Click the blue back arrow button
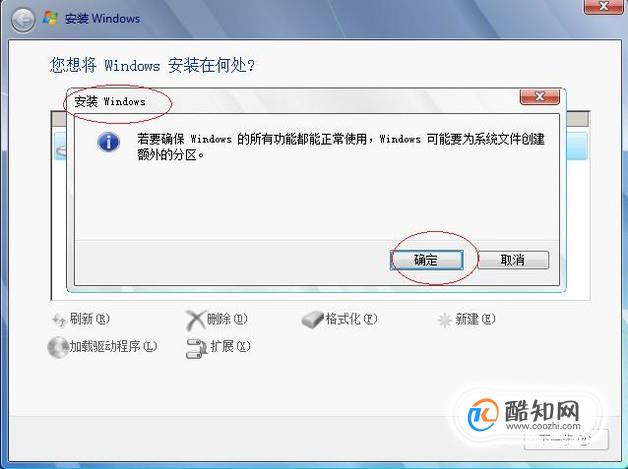Image resolution: width=628 pixels, height=469 pixels. (22, 20)
